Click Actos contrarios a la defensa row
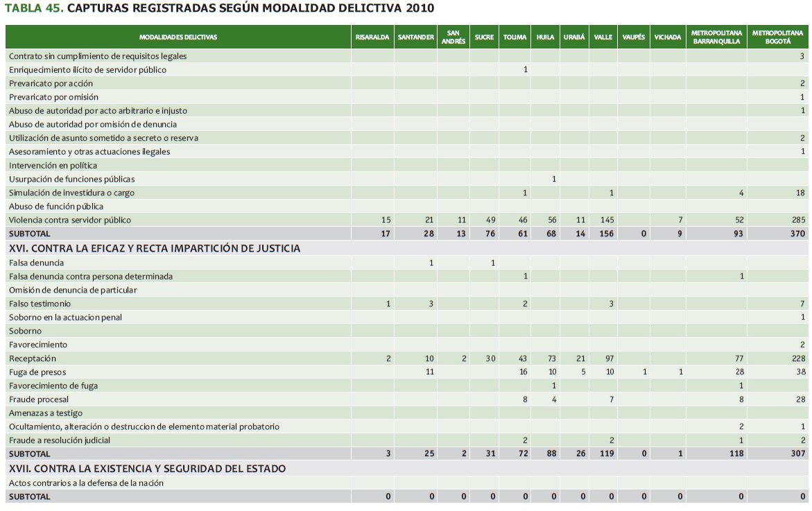Viewport: 812px width, 511px height. [86, 483]
